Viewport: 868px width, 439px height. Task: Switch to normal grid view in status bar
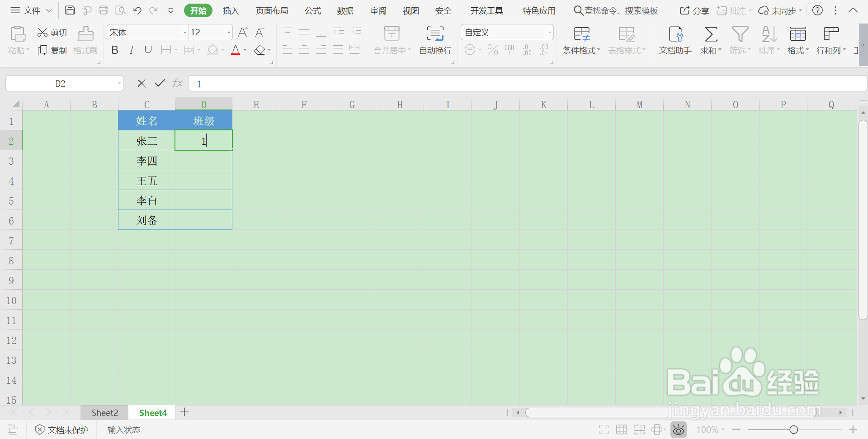pyautogui.click(x=622, y=429)
